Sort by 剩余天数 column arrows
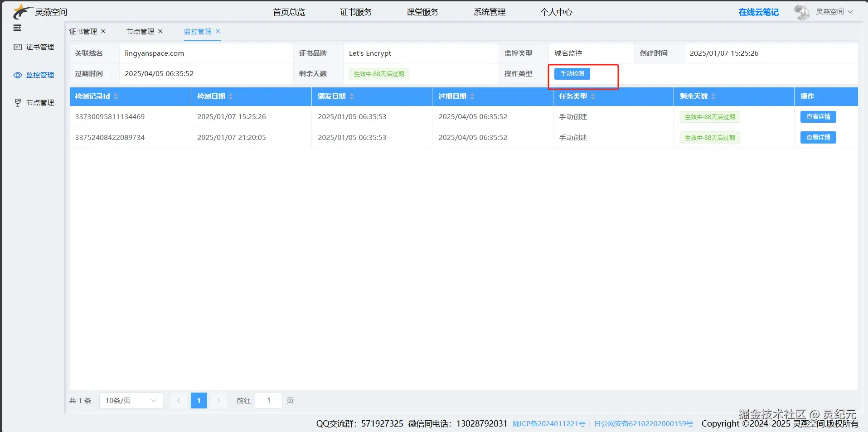Screen dimensions: 868x432 tap(713, 96)
